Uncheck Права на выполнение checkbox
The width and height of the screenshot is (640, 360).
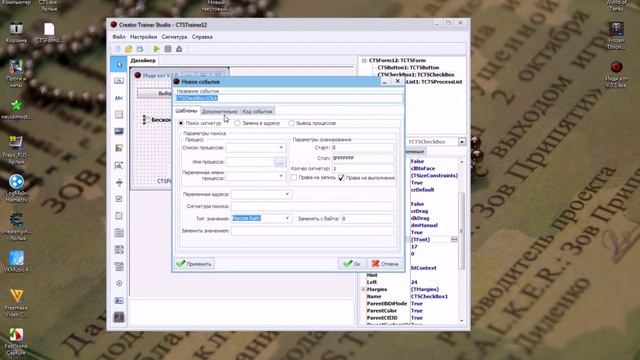(x=341, y=178)
